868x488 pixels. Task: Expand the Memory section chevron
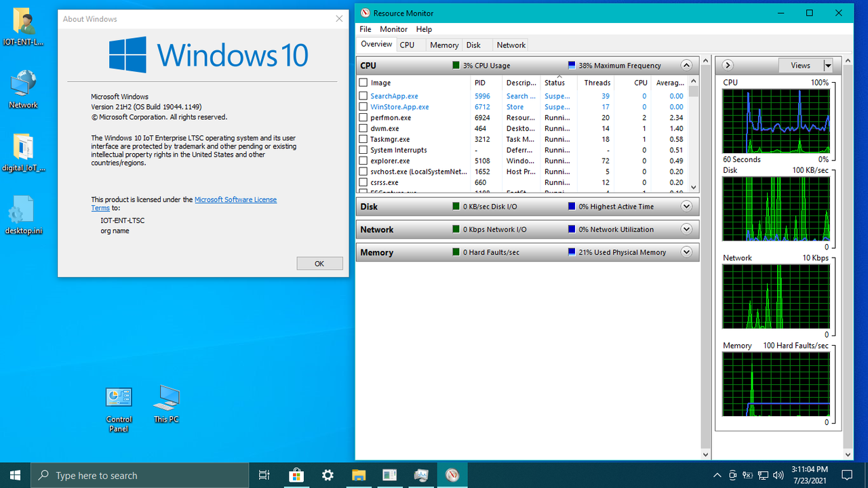pos(686,252)
